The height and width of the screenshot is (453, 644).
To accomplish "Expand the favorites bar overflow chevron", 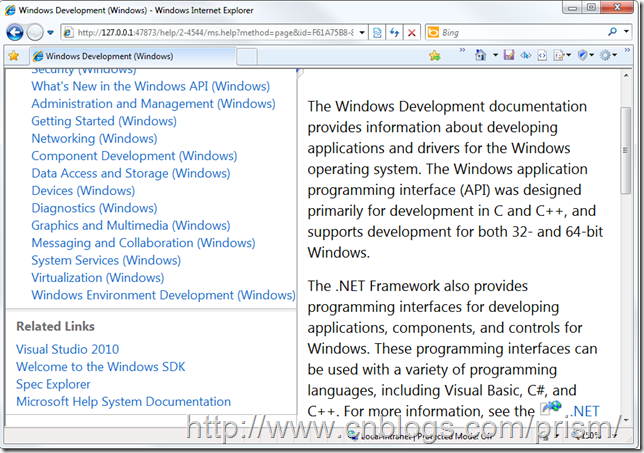I will (462, 50).
